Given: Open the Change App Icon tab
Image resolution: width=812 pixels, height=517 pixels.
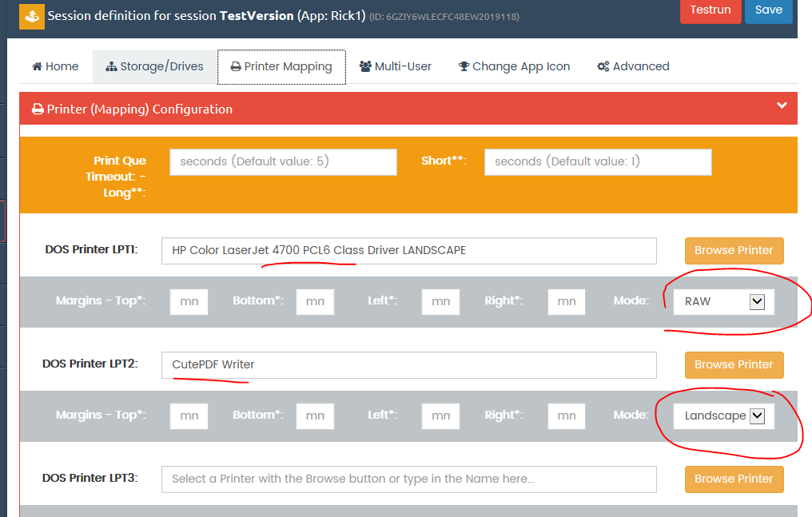Looking at the screenshot, I should pyautogui.click(x=514, y=66).
